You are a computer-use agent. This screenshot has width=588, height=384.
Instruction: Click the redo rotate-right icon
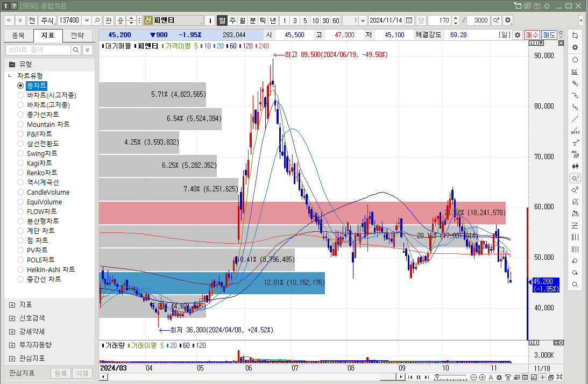pos(575,273)
